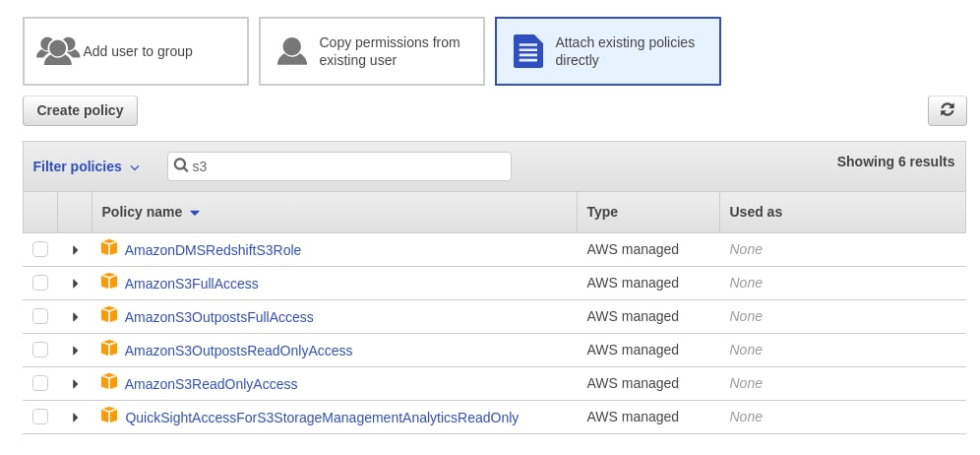
Task: Expand the AmazonS3FullAccess row details
Action: pos(75,284)
